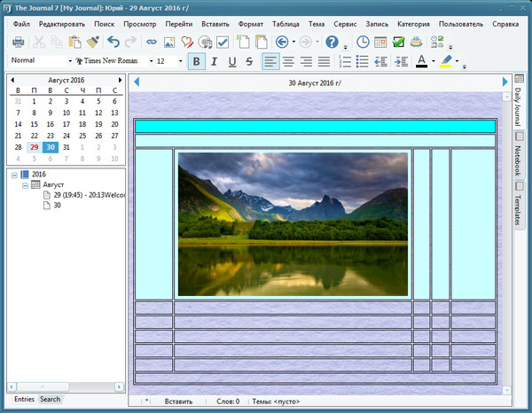Viewport: 532px width, 413px height.
Task: Click the Insert hyperlink chain icon
Action: tap(151, 42)
